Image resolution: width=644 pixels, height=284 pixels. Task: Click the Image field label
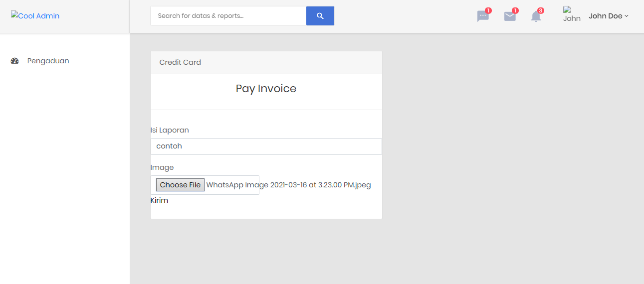(x=162, y=167)
